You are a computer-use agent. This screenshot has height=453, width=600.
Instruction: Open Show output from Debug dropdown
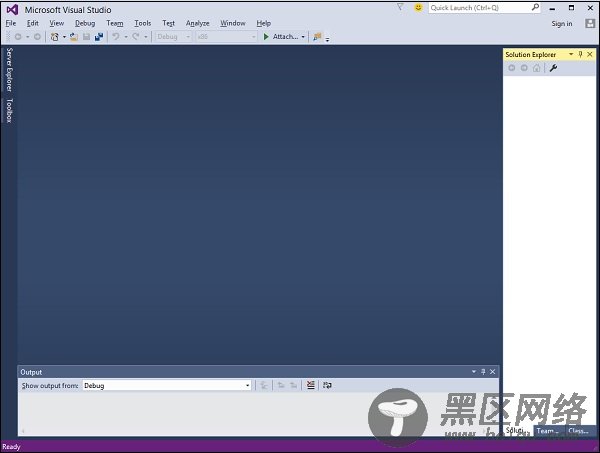coord(247,385)
